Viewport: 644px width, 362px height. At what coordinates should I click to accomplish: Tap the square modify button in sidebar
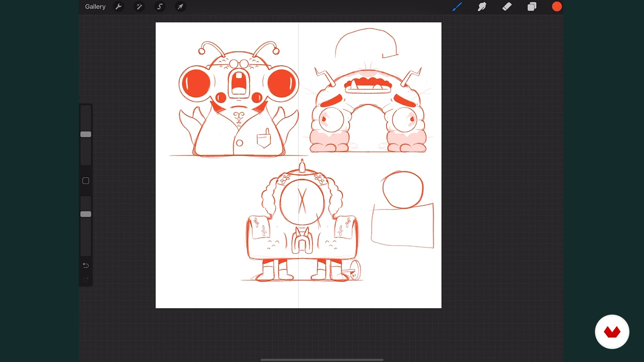[x=86, y=181]
